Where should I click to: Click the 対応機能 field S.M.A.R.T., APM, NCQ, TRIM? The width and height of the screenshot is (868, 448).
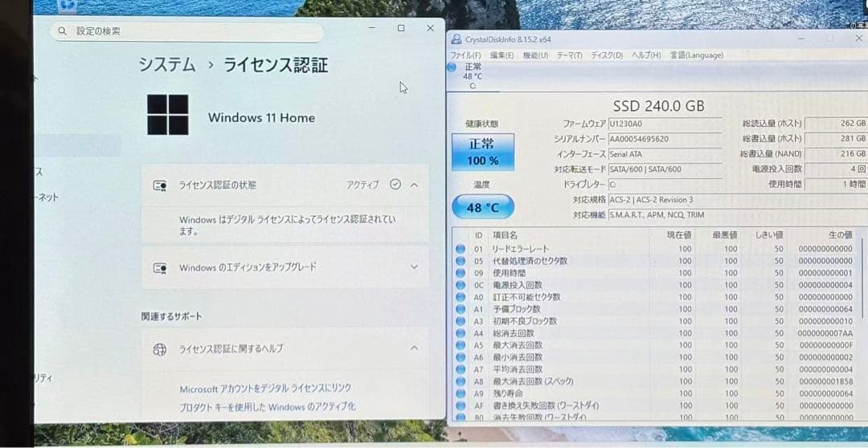coord(736,215)
